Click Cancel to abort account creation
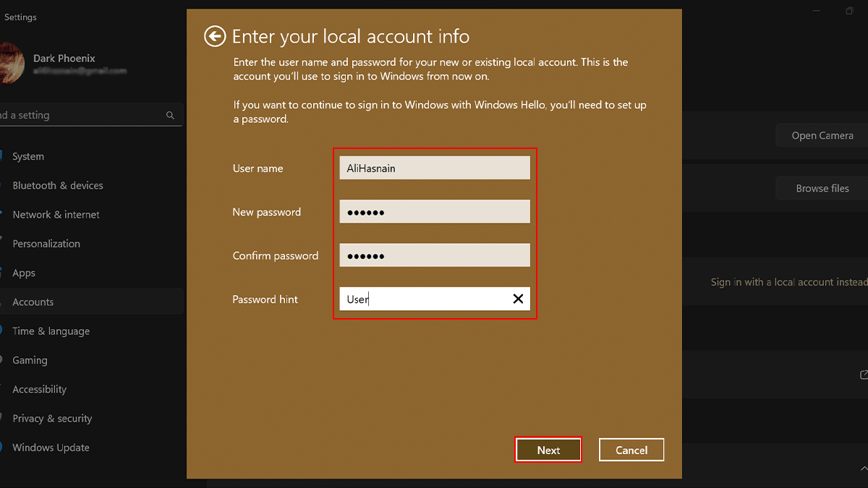The image size is (868, 488). click(631, 449)
